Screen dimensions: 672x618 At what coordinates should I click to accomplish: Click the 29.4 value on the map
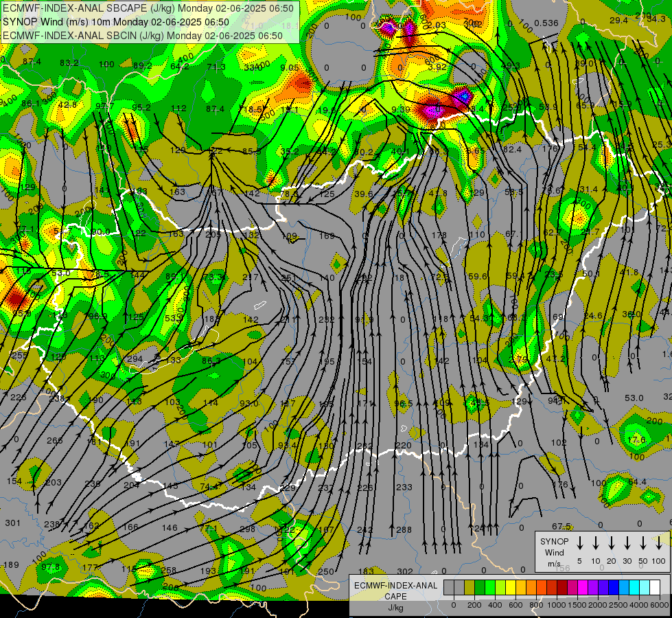[x=618, y=21]
